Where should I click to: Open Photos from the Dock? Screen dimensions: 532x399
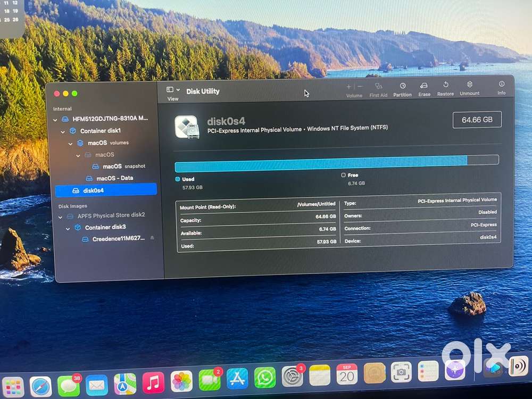pyautogui.click(x=181, y=381)
